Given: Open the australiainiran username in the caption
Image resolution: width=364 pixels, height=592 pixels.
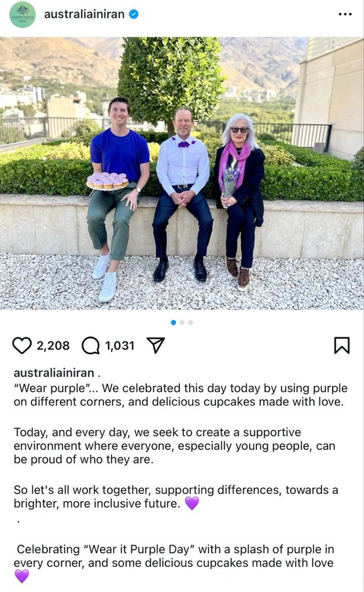Looking at the screenshot, I should (54, 373).
